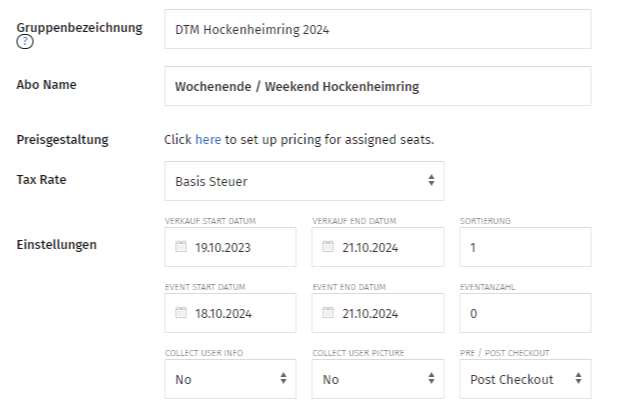Open the Tax Rate dropdown
The height and width of the screenshot is (414, 621).
(303, 181)
